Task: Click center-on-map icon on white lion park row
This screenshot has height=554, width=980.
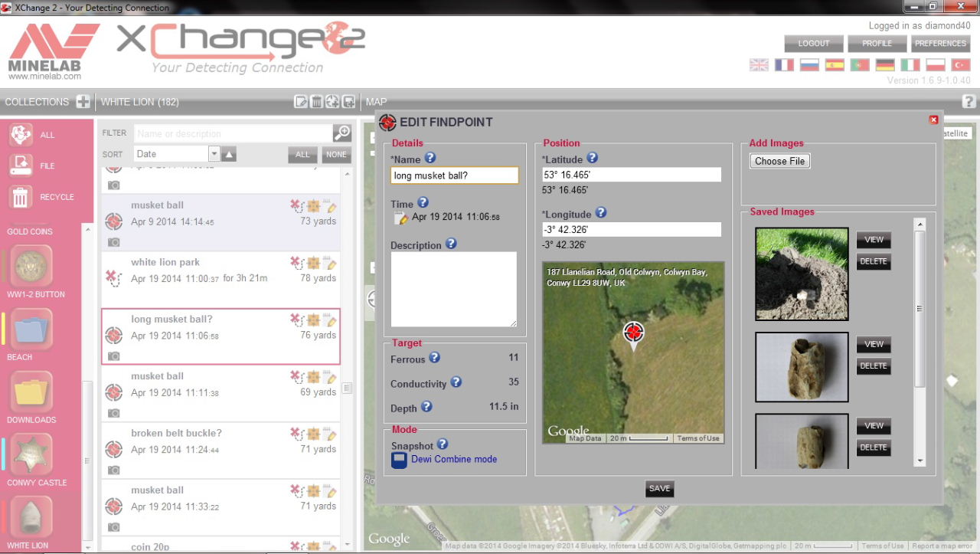Action: coord(314,264)
